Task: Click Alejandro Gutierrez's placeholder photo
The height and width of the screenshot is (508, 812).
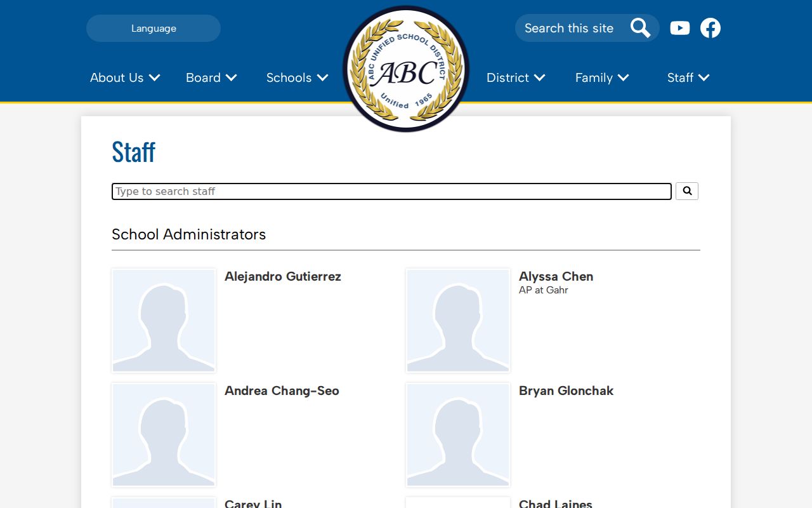Action: 164,320
